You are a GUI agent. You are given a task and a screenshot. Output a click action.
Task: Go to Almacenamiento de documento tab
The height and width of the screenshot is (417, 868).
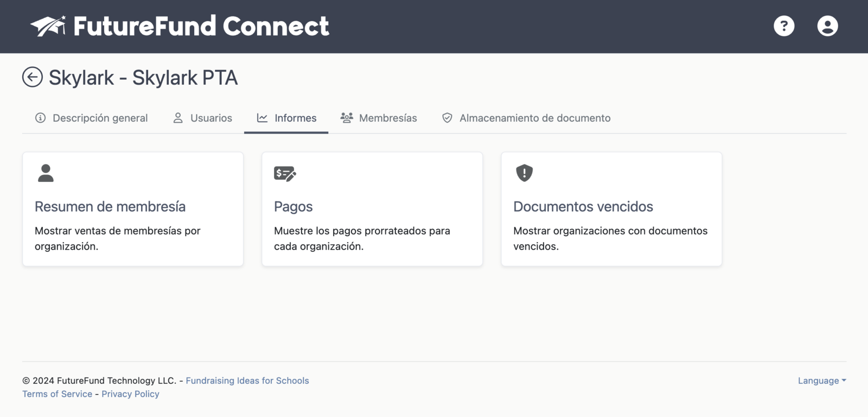click(x=534, y=118)
